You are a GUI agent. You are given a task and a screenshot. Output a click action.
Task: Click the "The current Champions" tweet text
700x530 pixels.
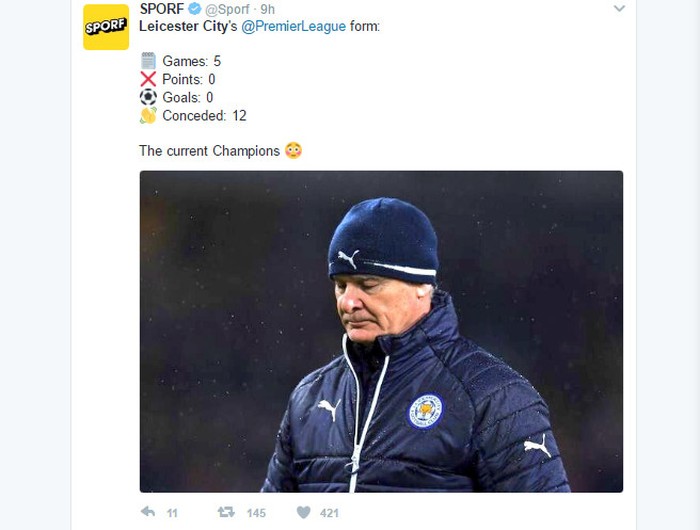pos(209,151)
